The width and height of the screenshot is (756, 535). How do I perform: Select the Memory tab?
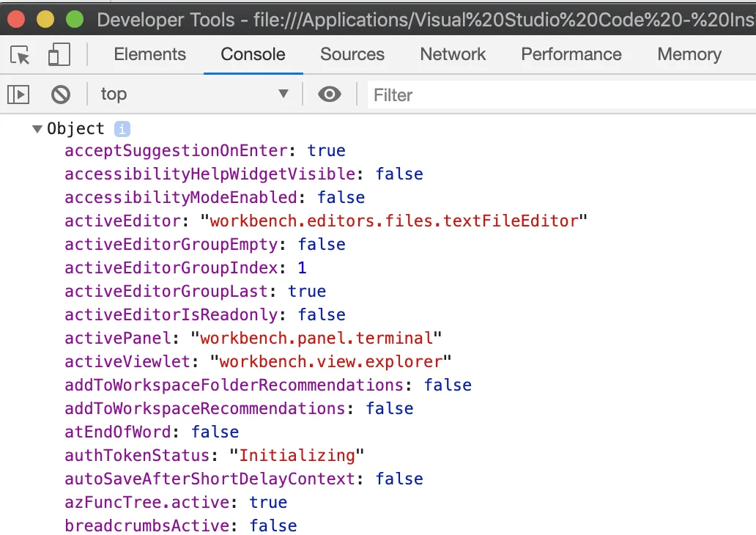coord(689,54)
